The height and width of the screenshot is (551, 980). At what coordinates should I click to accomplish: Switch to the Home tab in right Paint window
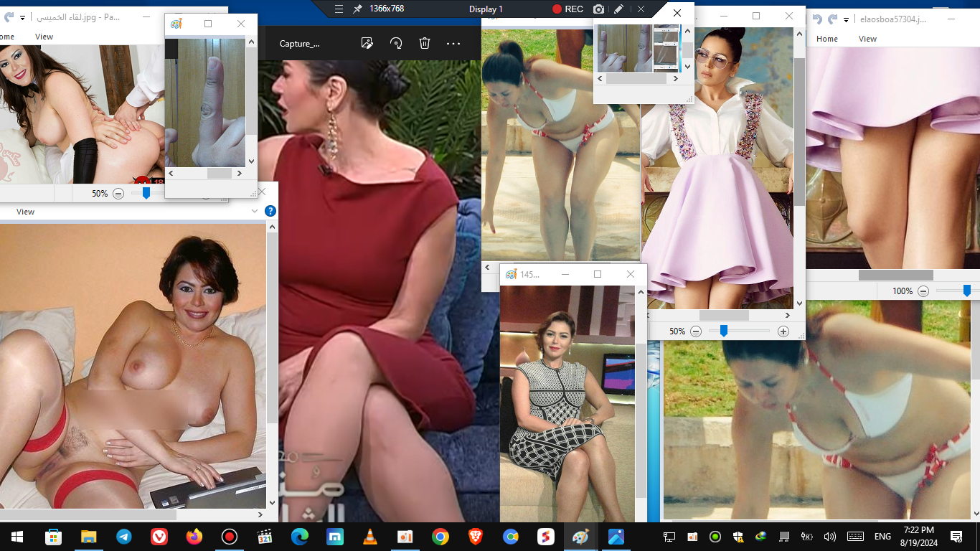[827, 39]
